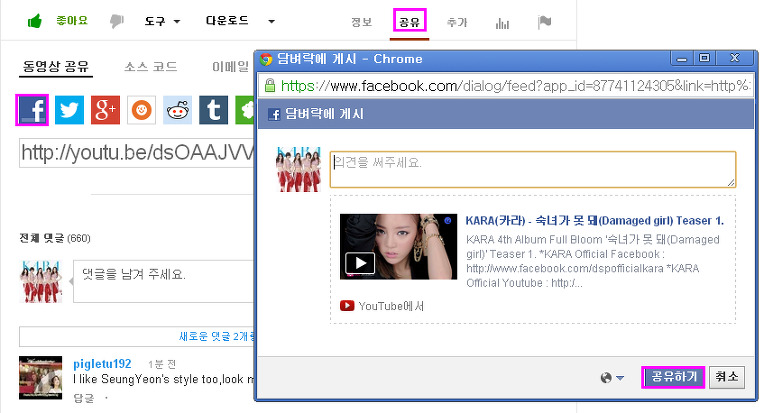The height and width of the screenshot is (413, 764).
Task: Select the 공유 tab
Action: 410,22
